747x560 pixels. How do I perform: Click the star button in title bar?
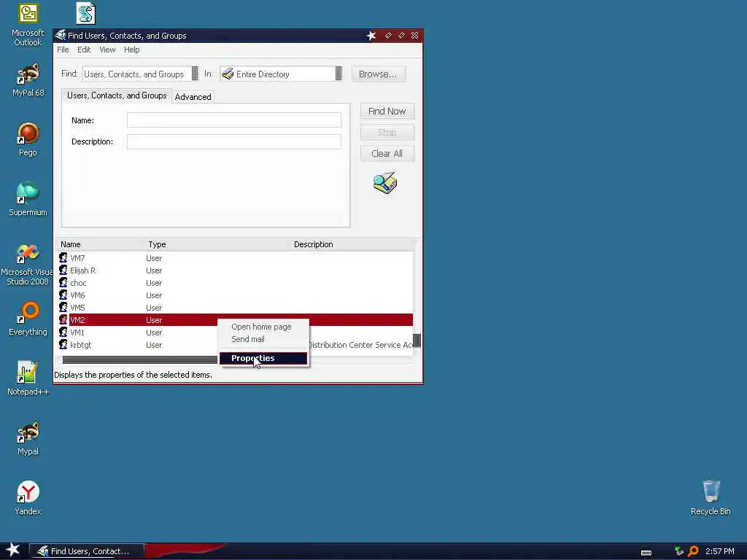click(x=371, y=36)
